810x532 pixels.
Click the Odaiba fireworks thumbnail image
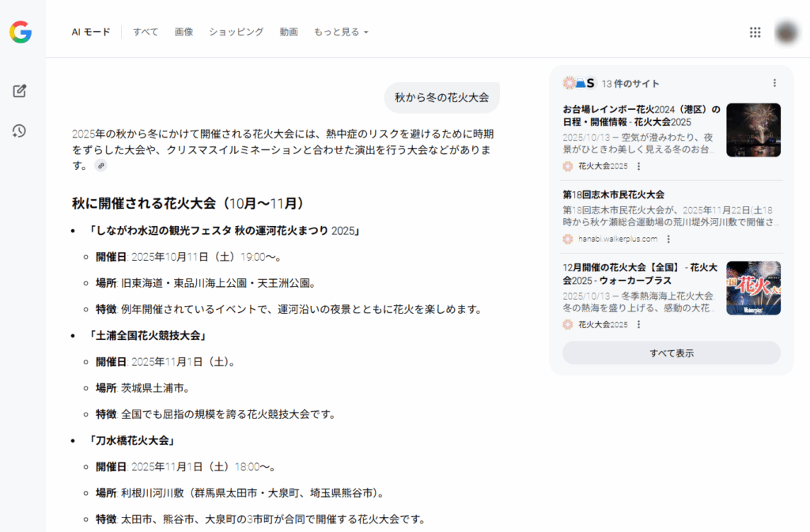[753, 130]
